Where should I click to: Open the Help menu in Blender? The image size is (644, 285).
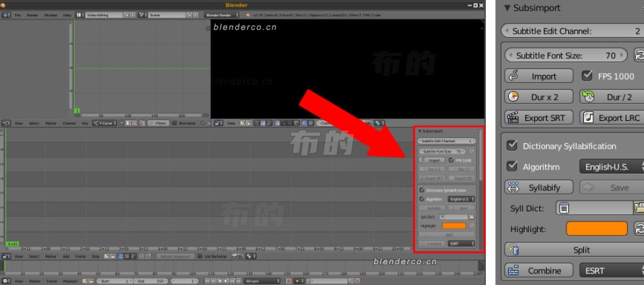point(67,15)
